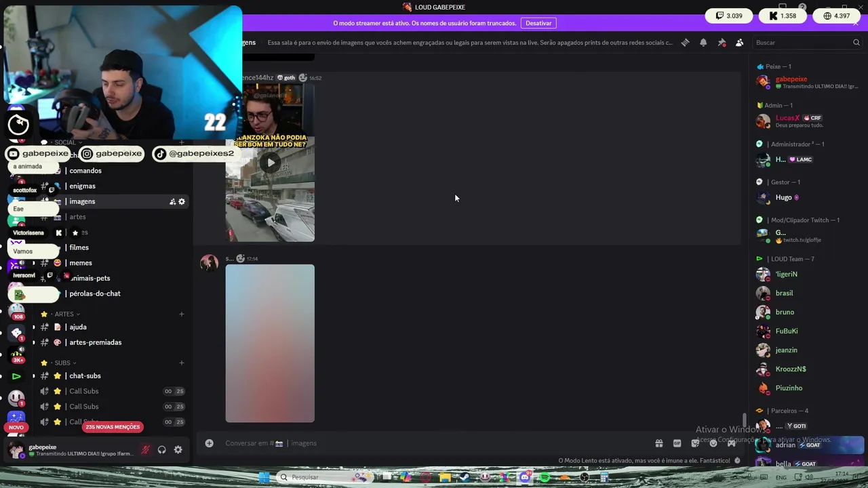Screen dimensions: 868x488
Task: Toggle headphones deafen in user panel
Action: click(161, 450)
